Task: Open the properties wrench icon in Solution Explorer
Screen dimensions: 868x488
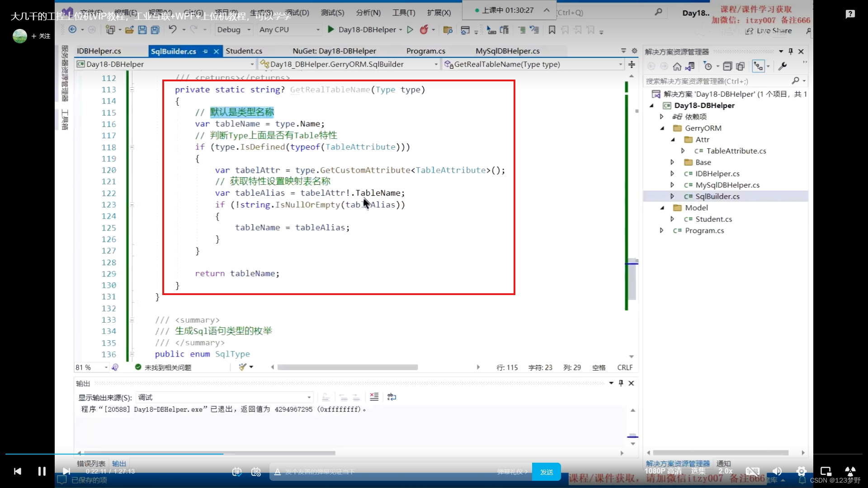Action: click(x=783, y=66)
